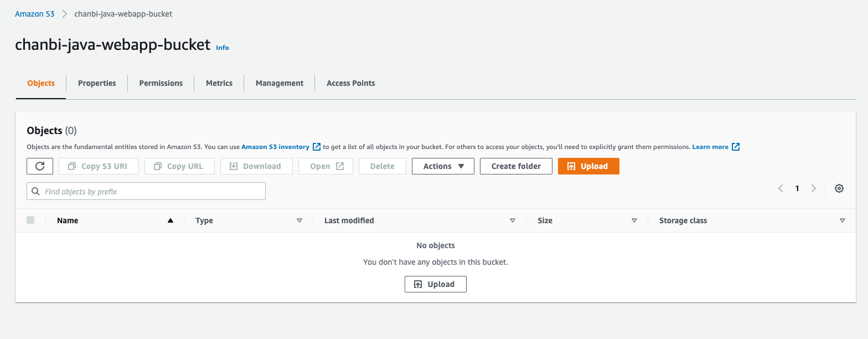Sort by Storage class column arrow
Screen dimensions: 868x339
pyautogui.click(x=843, y=220)
